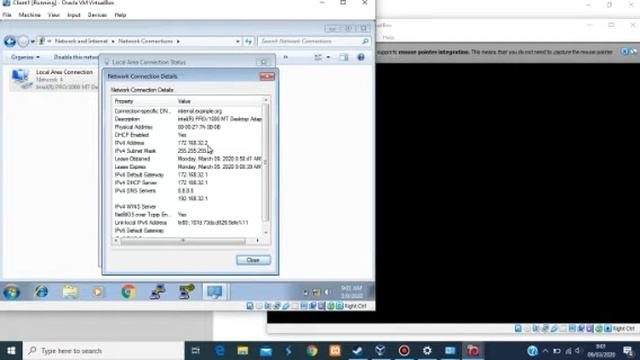The width and height of the screenshot is (640, 360).
Task: Click the Forward arrow in Network Connections
Action: pos(23,41)
